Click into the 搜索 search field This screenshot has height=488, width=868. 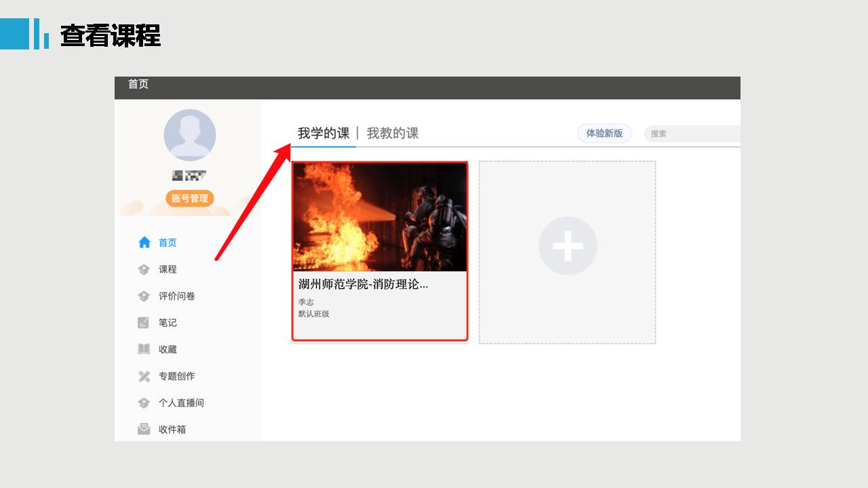[x=692, y=134]
